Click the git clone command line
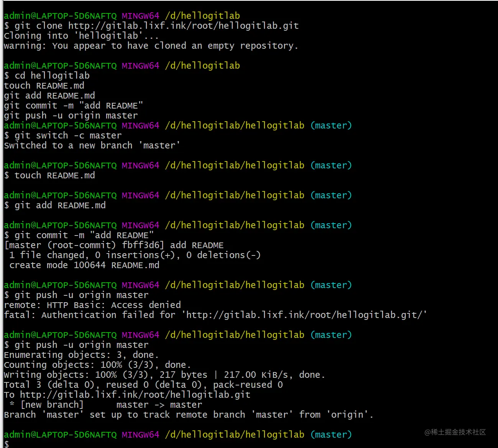The height and width of the screenshot is (448, 498). (x=151, y=26)
